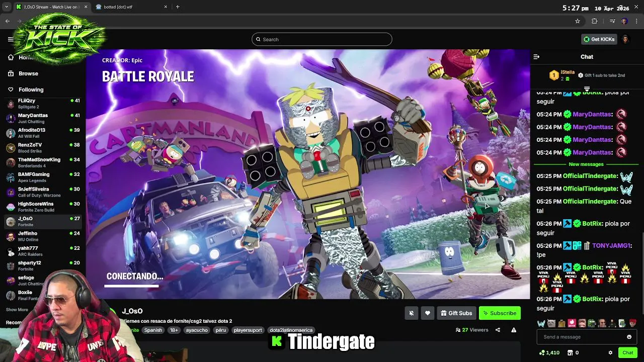Pick the white cat quick emote
This screenshot has width=644, height=362.
[551, 323]
